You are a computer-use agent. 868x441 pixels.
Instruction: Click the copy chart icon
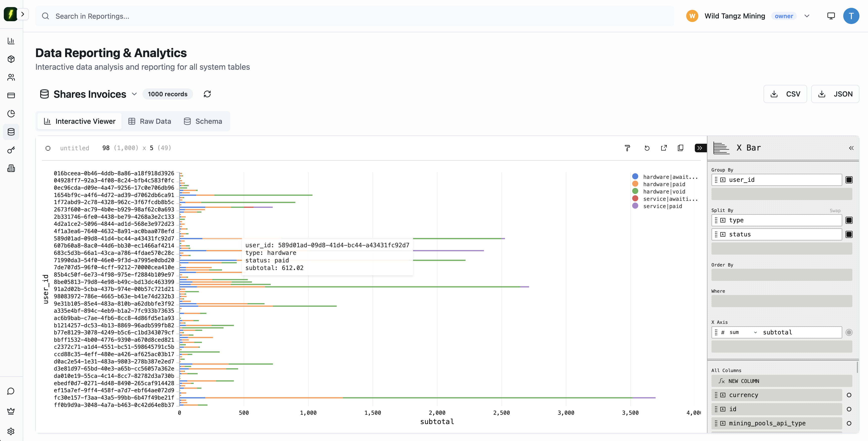coord(680,148)
